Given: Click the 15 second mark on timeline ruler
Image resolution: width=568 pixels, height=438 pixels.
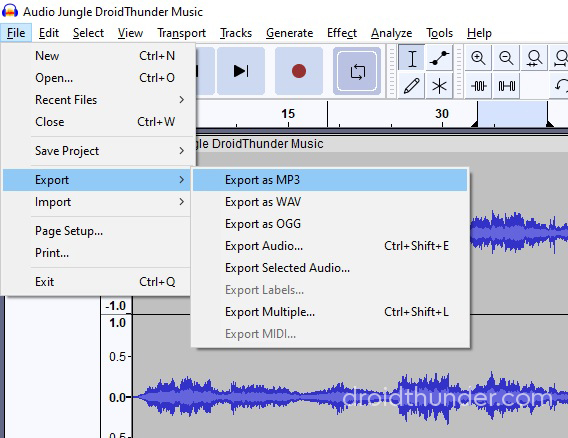Looking at the screenshot, I should tap(288, 114).
